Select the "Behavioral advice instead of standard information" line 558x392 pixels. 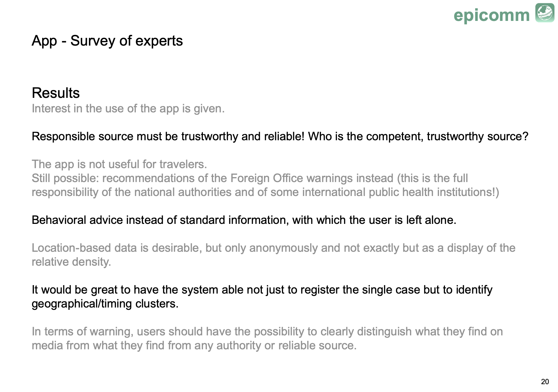click(244, 220)
